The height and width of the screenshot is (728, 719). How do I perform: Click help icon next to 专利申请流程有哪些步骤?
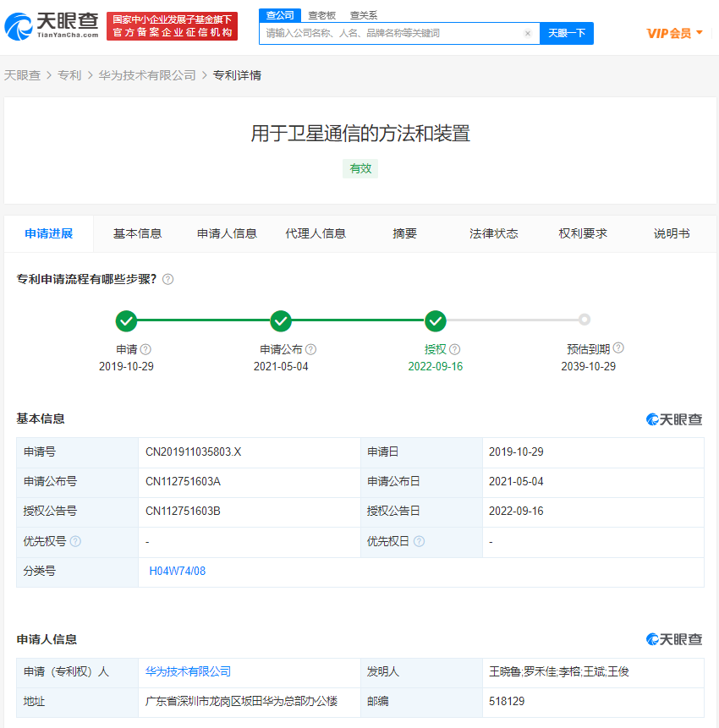pos(167,279)
